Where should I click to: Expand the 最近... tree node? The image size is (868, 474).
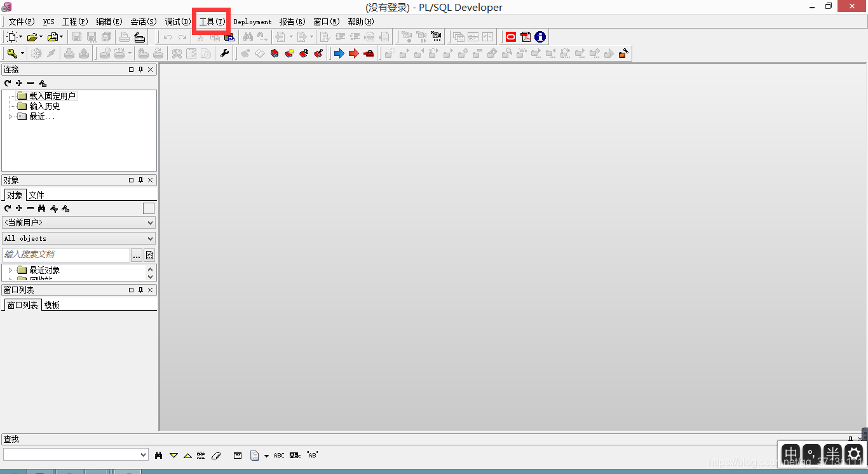pyautogui.click(x=10, y=117)
